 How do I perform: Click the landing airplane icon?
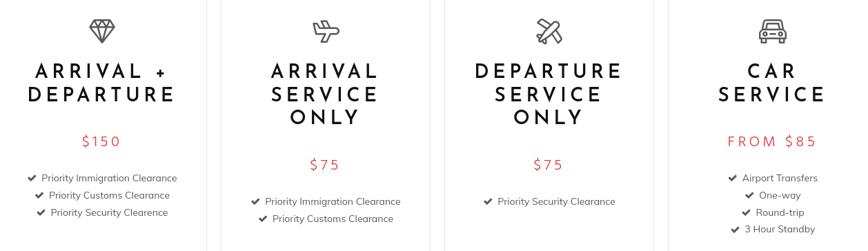[x=326, y=31]
